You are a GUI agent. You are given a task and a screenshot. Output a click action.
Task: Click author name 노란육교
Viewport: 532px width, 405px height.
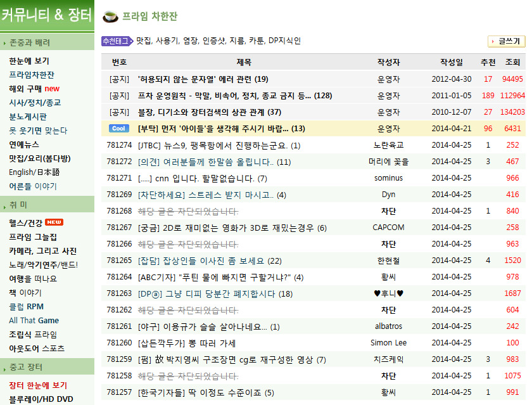[388, 145]
